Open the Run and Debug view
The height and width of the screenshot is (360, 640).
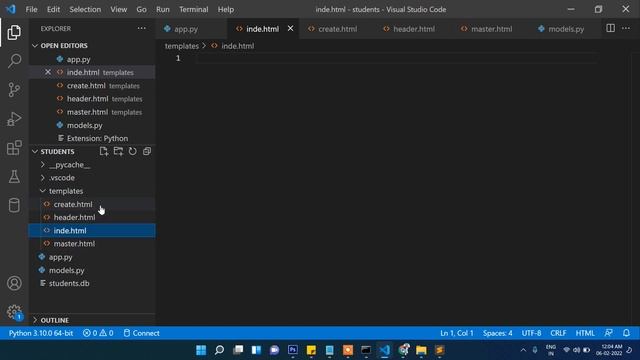(x=14, y=119)
